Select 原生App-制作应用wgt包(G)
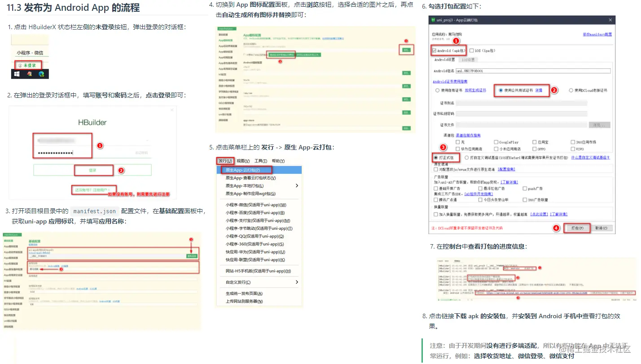Screen dimensions: 641x364 pos(250,193)
